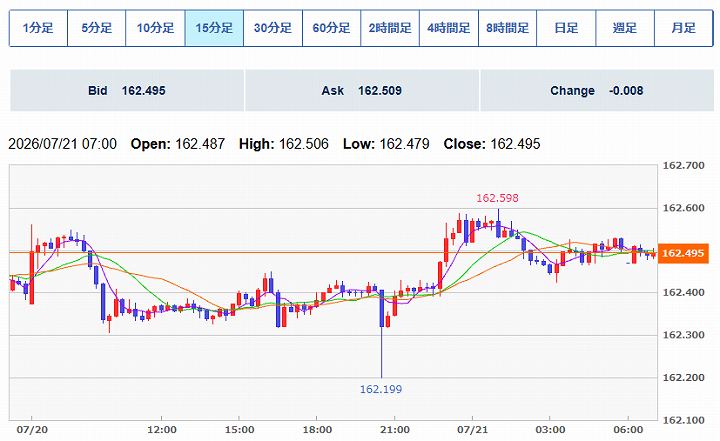The width and height of the screenshot is (720, 441).
Task: Click the 162.199 low price marker
Action: [x=381, y=389]
